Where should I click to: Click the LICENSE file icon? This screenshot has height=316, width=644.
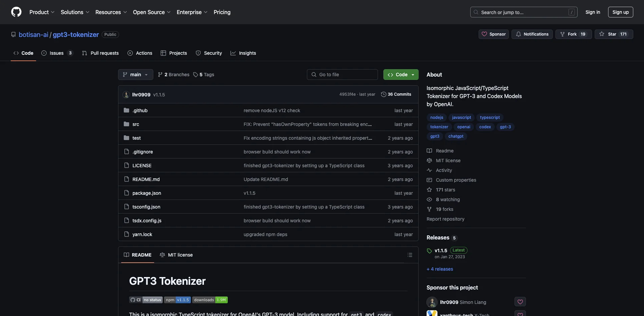click(x=126, y=165)
